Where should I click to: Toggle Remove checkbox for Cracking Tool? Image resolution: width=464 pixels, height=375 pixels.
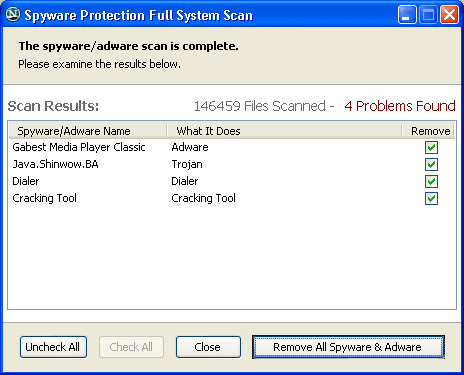[431, 198]
